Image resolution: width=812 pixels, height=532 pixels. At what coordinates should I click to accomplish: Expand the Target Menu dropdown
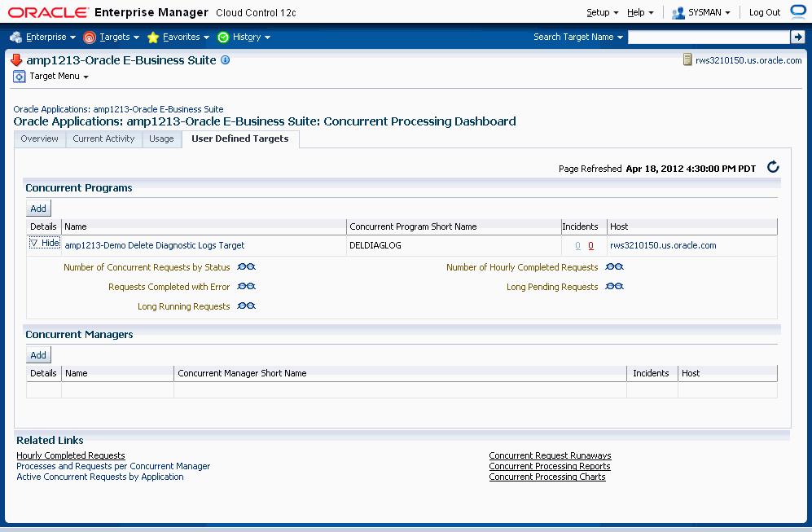(59, 76)
